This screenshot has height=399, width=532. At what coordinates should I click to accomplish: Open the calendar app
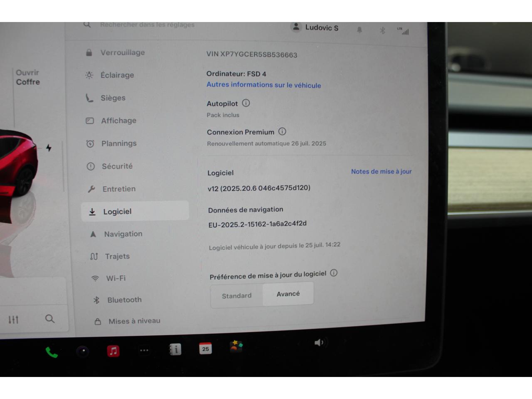pyautogui.click(x=205, y=348)
